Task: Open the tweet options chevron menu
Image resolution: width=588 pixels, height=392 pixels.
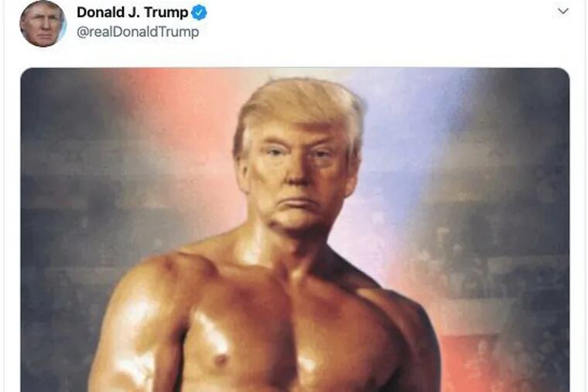Action: click(x=563, y=12)
